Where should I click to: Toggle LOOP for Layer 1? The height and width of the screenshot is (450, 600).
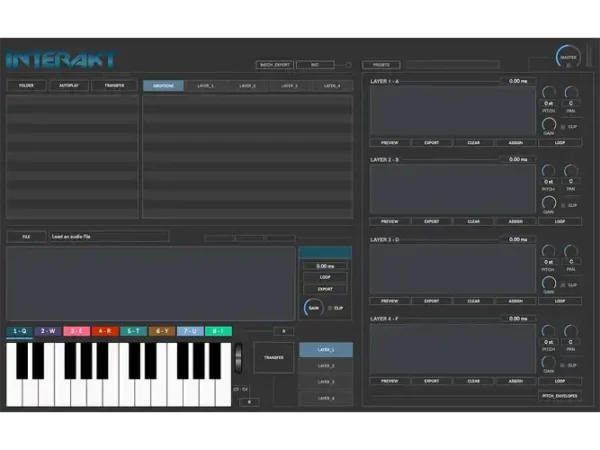[x=560, y=143]
